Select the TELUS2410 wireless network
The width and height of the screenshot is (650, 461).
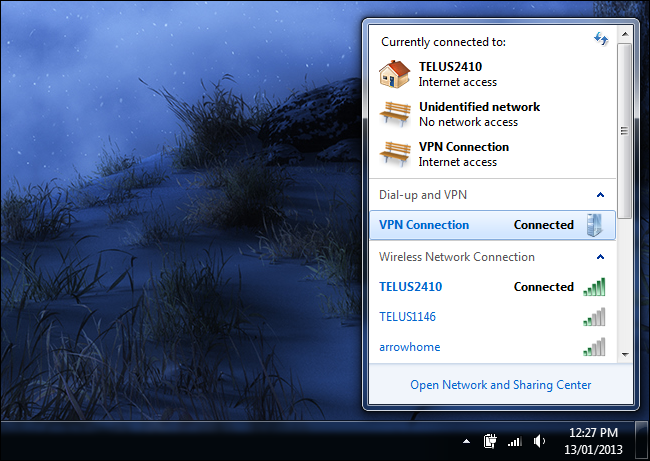(492, 287)
